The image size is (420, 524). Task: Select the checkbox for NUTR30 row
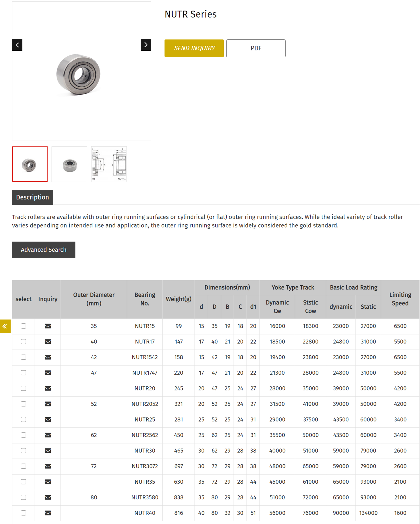(x=23, y=451)
